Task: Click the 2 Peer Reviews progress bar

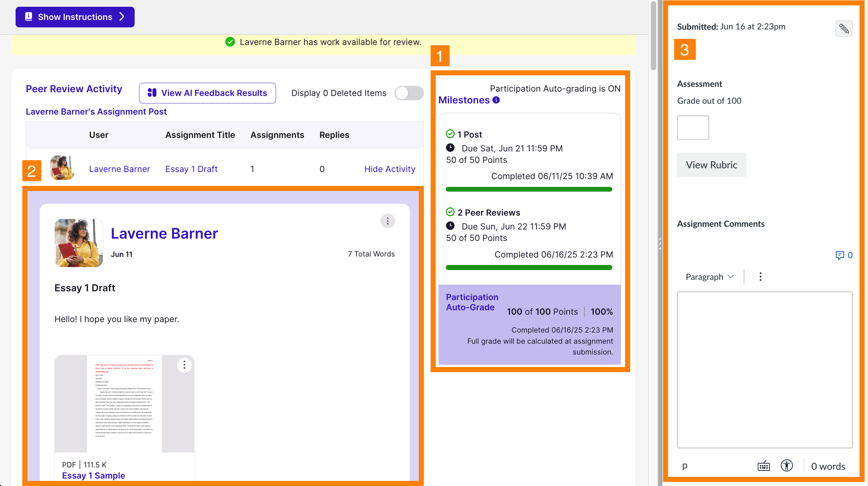Action: pyautogui.click(x=529, y=267)
